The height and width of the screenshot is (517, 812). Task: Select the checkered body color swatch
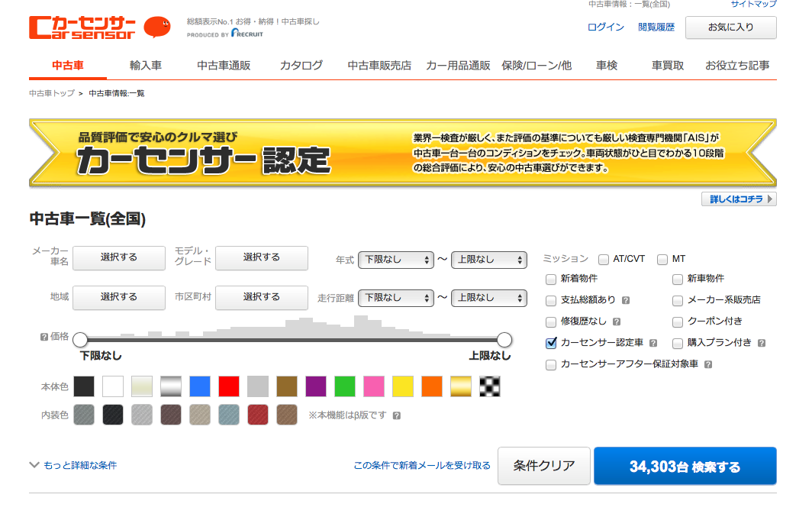pos(490,386)
